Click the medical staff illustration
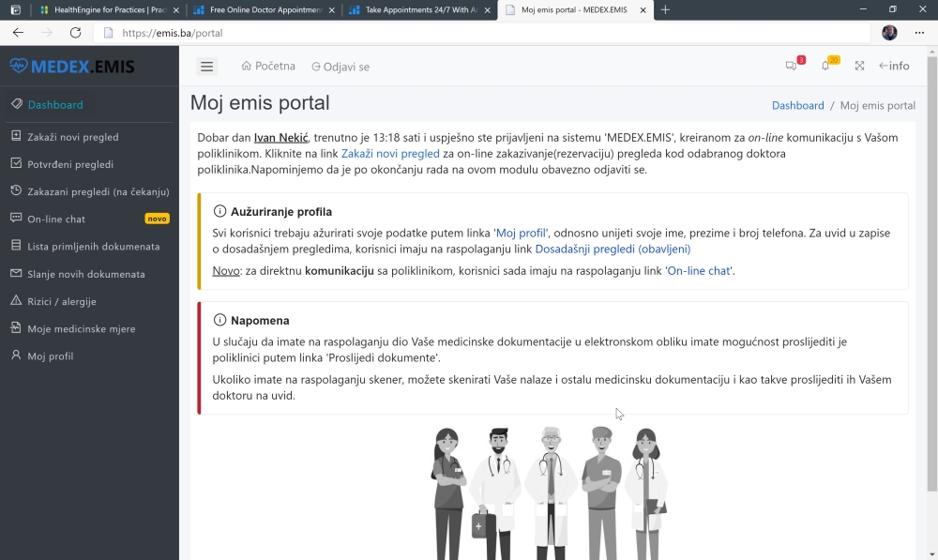The image size is (938, 560). tap(549, 493)
